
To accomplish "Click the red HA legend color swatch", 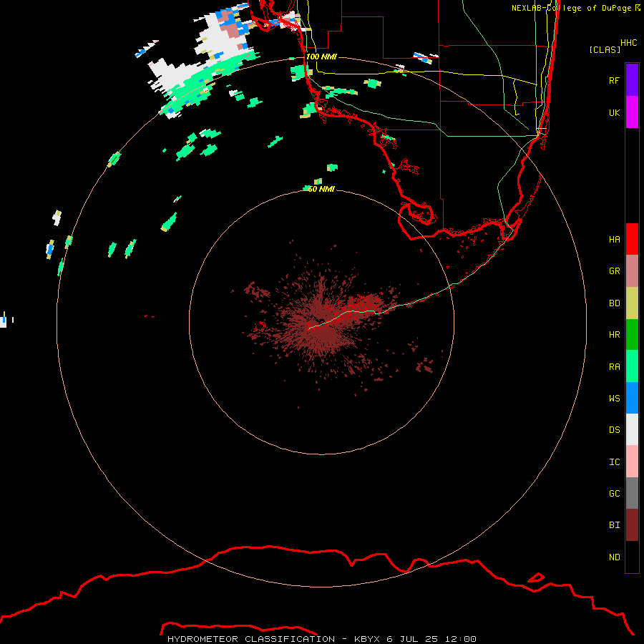I will [x=632, y=239].
